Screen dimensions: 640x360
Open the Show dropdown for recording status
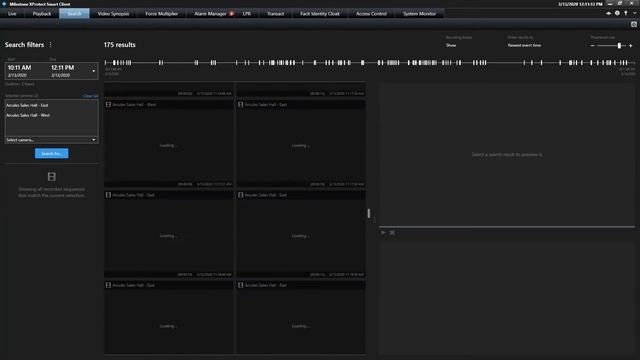click(451, 45)
